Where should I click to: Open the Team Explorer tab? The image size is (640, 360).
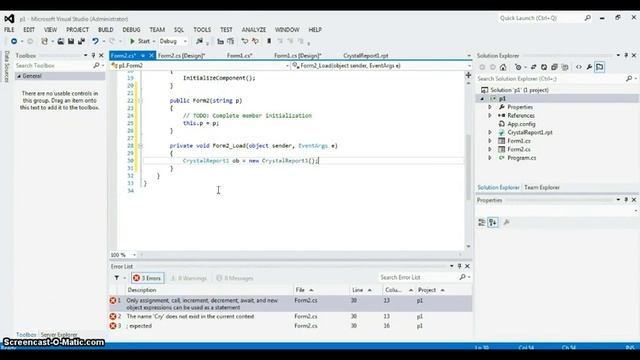(542, 187)
